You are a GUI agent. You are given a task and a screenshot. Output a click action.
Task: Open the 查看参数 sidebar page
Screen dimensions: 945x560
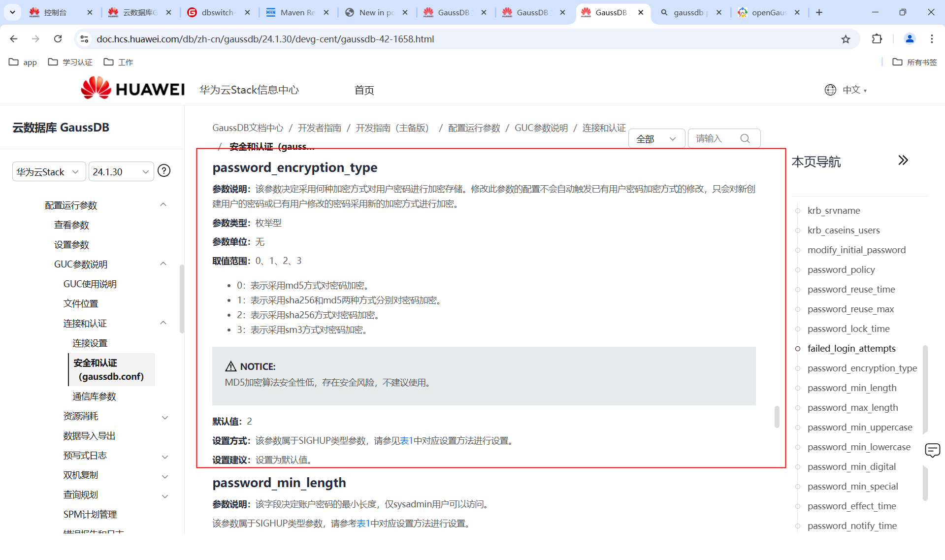click(x=71, y=225)
